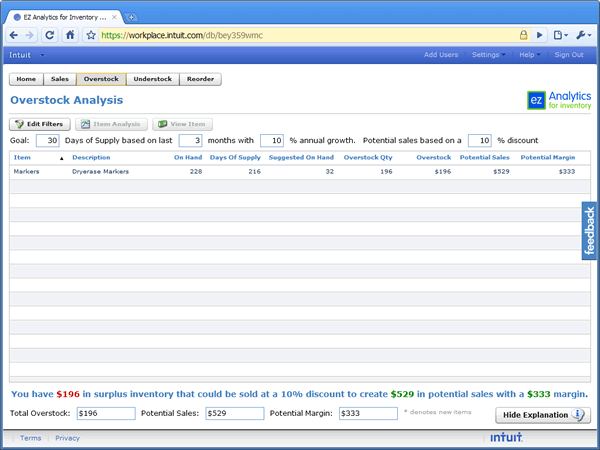The height and width of the screenshot is (450, 600).
Task: Open the browser page menu icon
Action: coord(561,35)
